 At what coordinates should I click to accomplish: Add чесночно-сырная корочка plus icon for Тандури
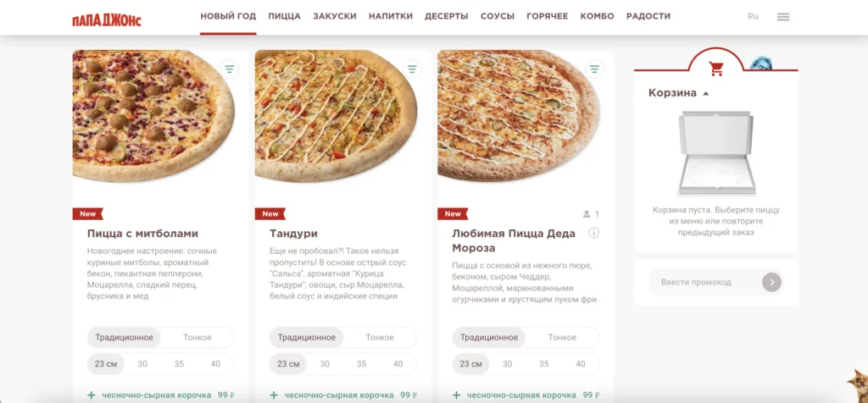coord(274,395)
